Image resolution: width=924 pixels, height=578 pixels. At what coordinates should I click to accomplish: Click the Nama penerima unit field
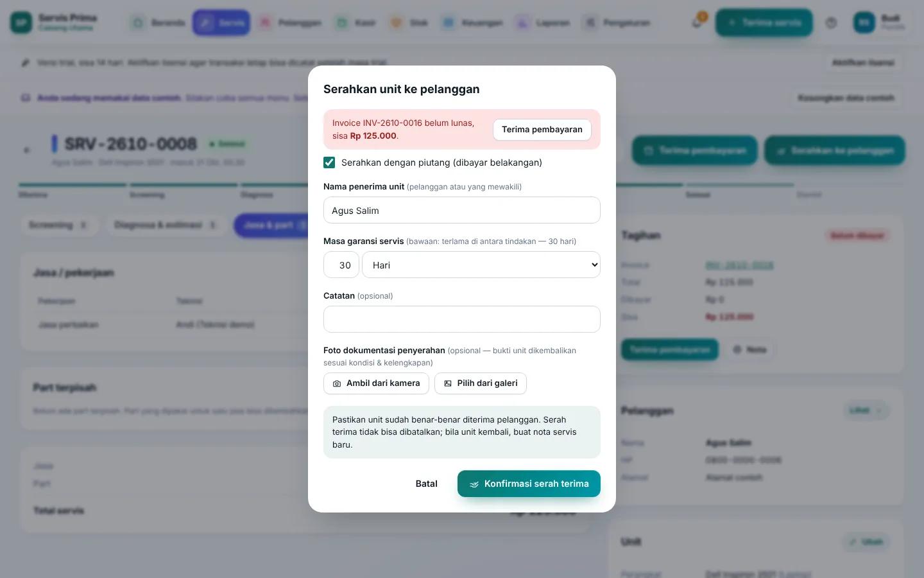point(462,210)
